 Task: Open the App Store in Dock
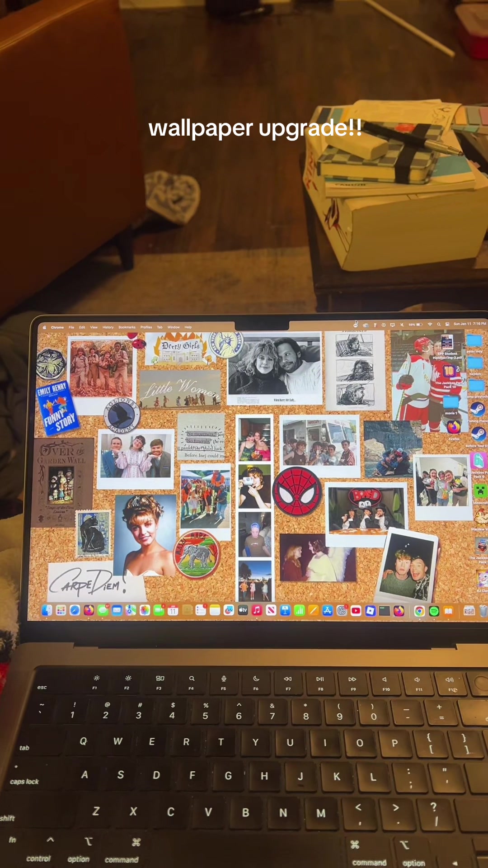[x=327, y=611]
